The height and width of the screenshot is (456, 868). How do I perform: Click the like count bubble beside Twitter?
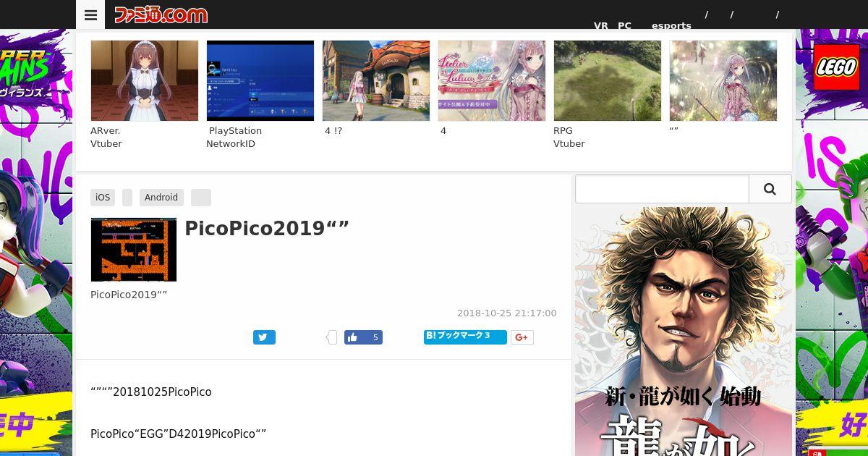pos(331,337)
